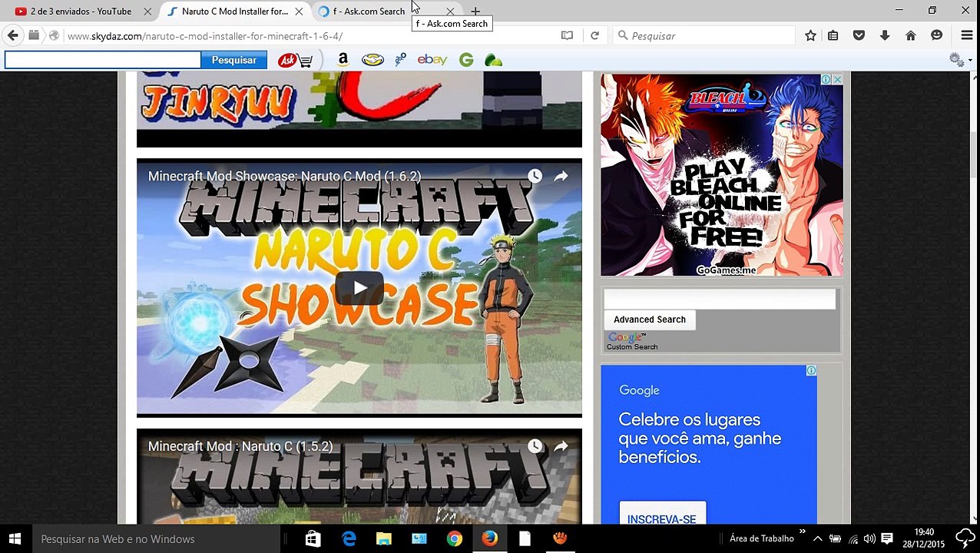
Task: Open a new browser tab
Action: 475,12
